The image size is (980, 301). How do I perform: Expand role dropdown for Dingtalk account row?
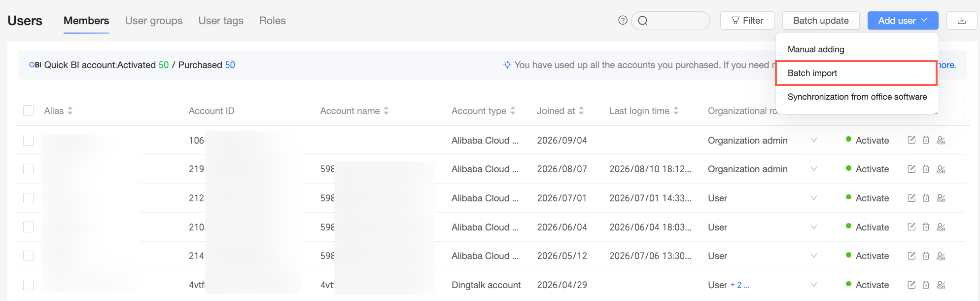pyautogui.click(x=813, y=285)
